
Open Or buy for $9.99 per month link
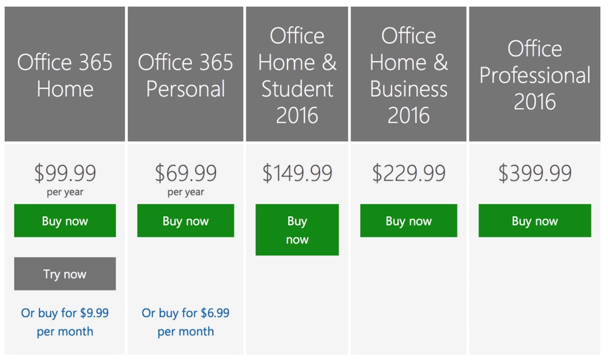pos(65,322)
